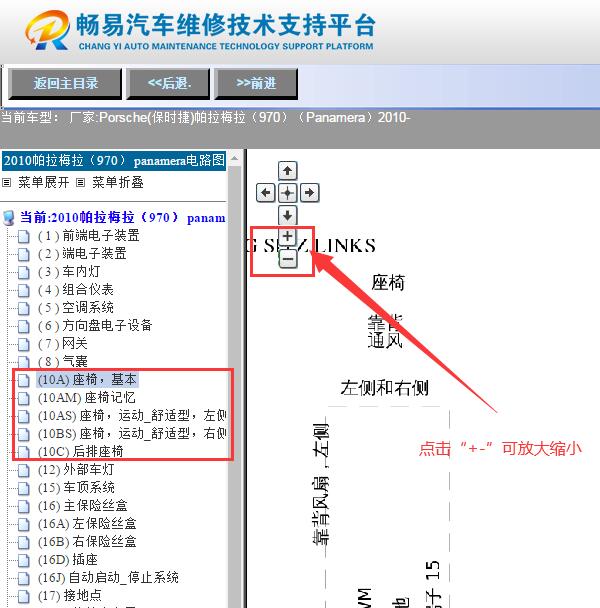600x608 pixels.
Task: Select root node 当前:2010帕拉梅拉（970）
Action: click(123, 218)
